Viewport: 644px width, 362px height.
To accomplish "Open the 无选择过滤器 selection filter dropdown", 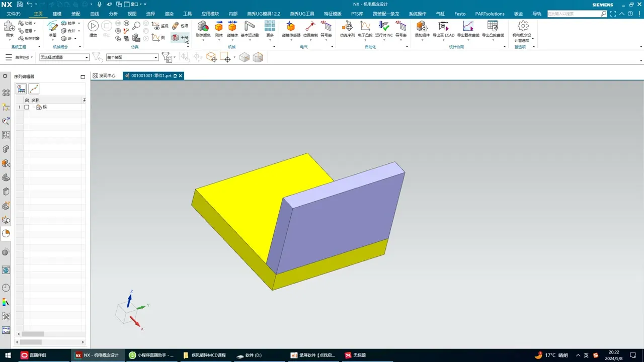I will 64,57.
